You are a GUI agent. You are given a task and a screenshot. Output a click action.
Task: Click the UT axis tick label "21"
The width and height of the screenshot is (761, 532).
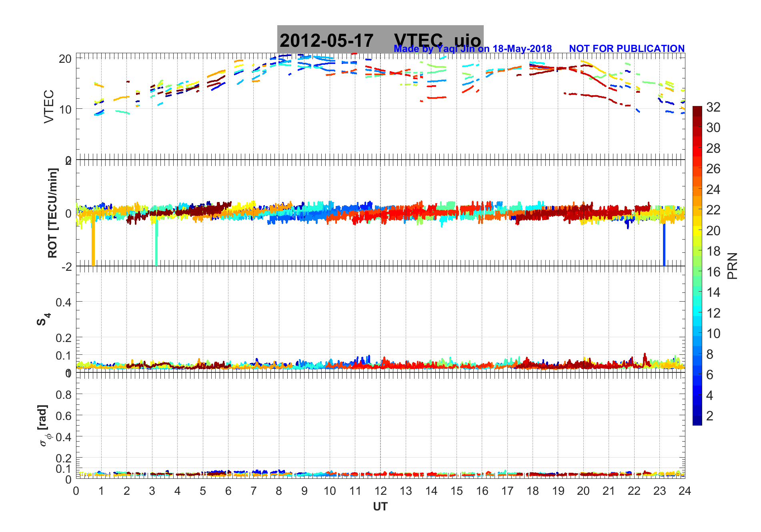click(609, 491)
